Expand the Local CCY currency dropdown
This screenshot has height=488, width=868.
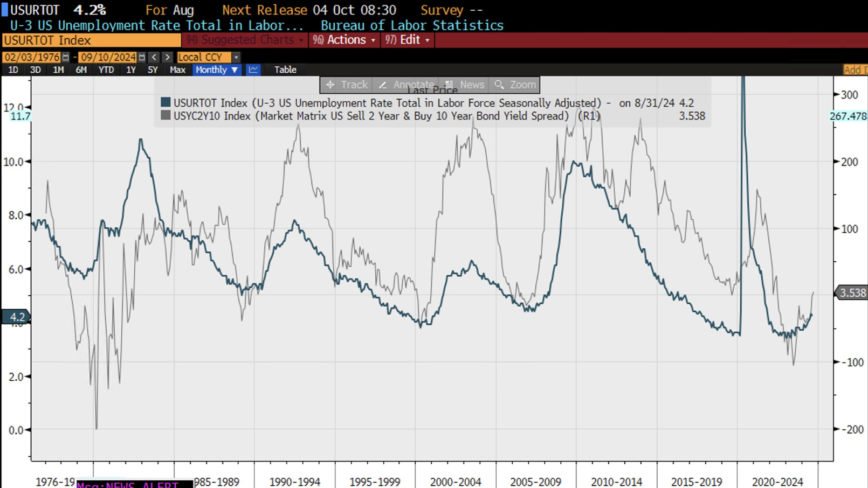coord(236,57)
